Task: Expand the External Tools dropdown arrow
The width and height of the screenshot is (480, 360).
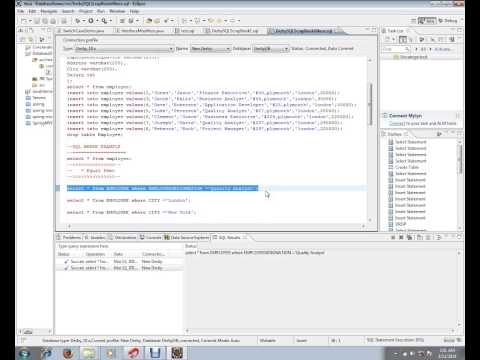Action: 111,21
